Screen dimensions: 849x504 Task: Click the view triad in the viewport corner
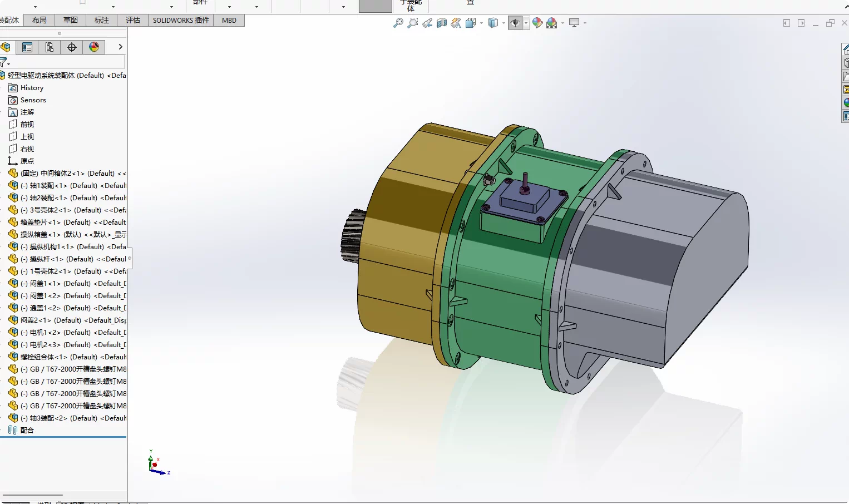(x=158, y=463)
